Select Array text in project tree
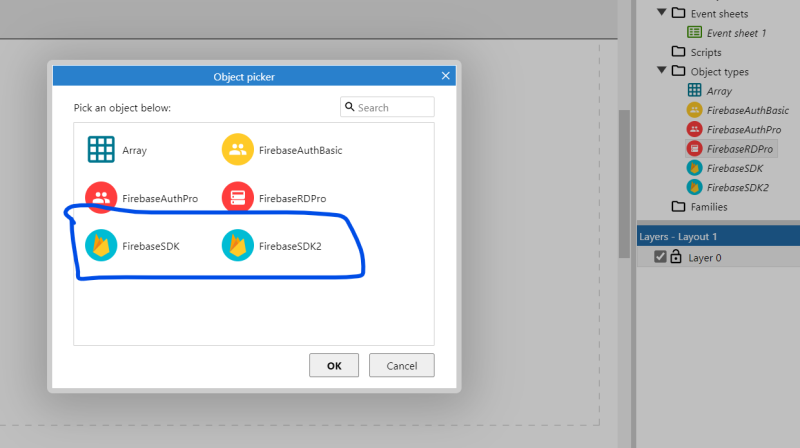Screen dimensions: 800x448 click(719, 91)
